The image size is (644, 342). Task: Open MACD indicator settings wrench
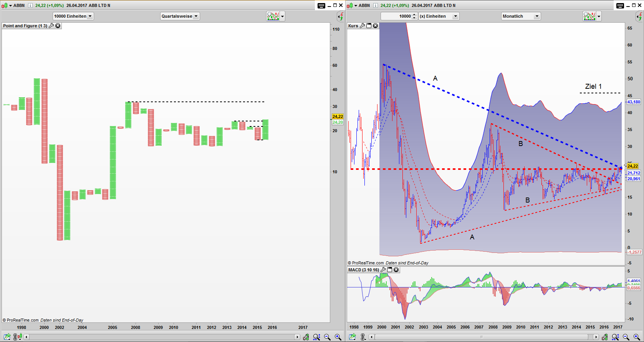tap(383, 270)
